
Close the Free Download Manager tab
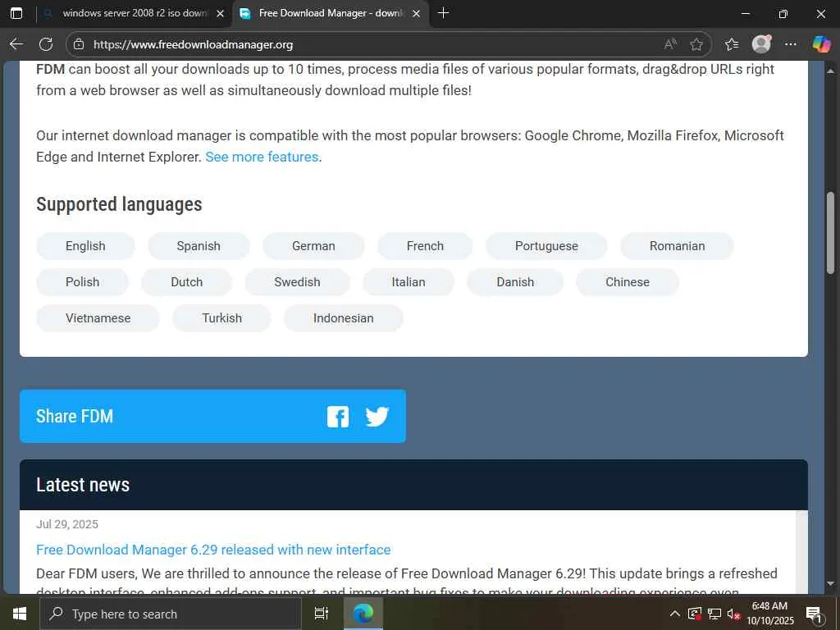pyautogui.click(x=416, y=14)
